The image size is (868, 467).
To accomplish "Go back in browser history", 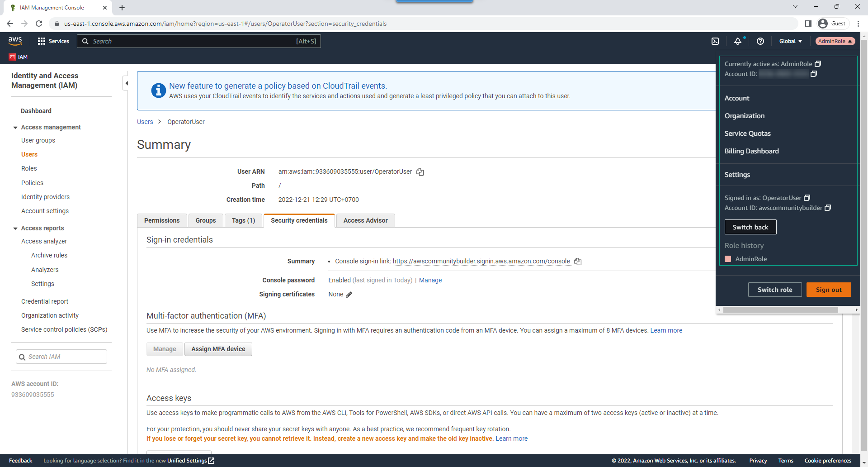I will tap(10, 24).
